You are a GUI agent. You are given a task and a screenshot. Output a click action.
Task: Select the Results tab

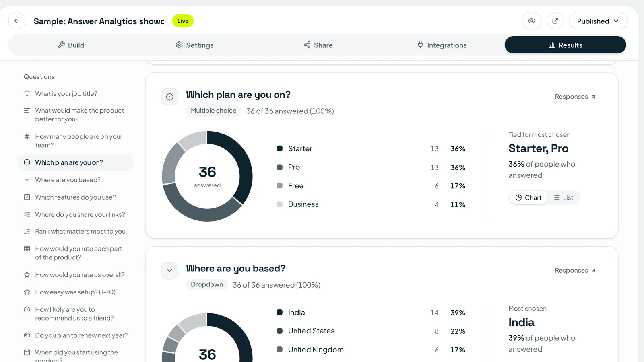click(x=565, y=45)
